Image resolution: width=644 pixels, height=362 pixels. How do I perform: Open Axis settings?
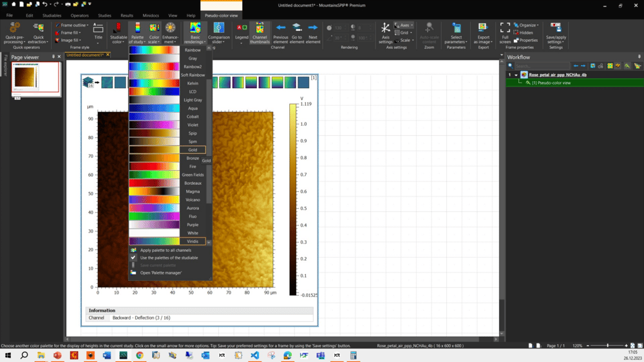385,33
